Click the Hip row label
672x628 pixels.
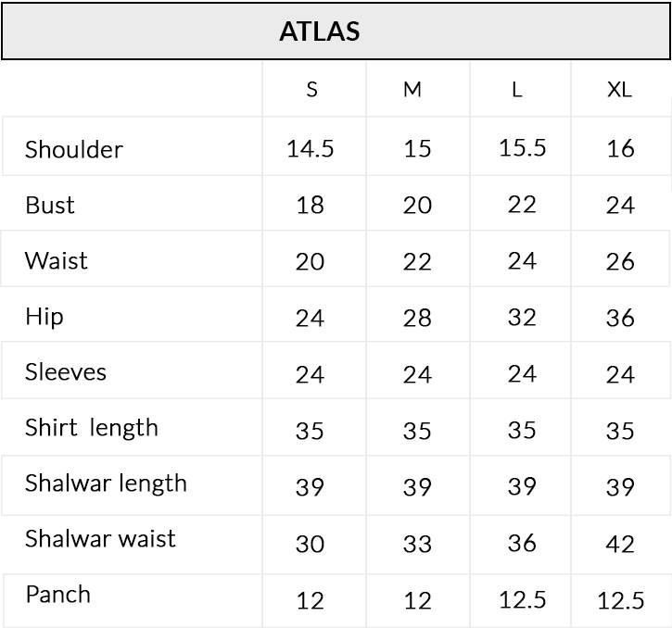(x=44, y=317)
